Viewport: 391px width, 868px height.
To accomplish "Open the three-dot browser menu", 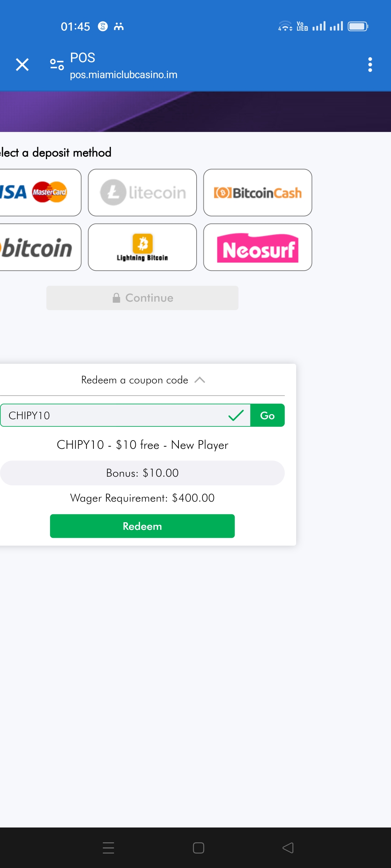I will coord(370,65).
